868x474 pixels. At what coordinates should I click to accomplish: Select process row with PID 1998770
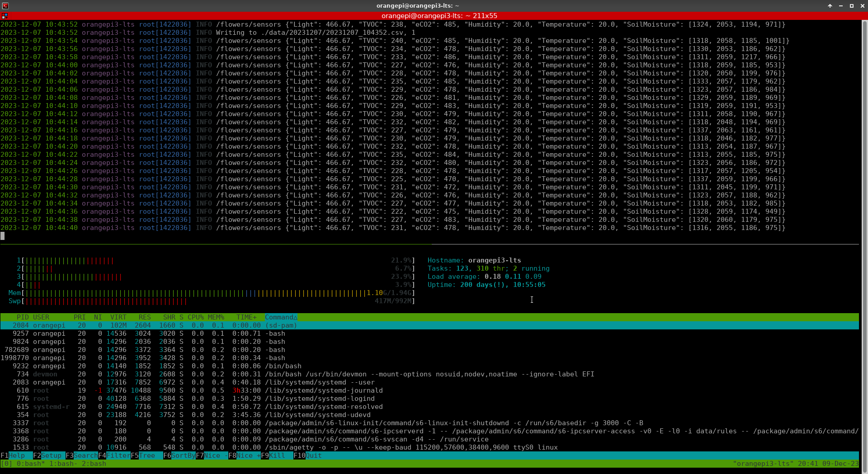(x=429, y=358)
